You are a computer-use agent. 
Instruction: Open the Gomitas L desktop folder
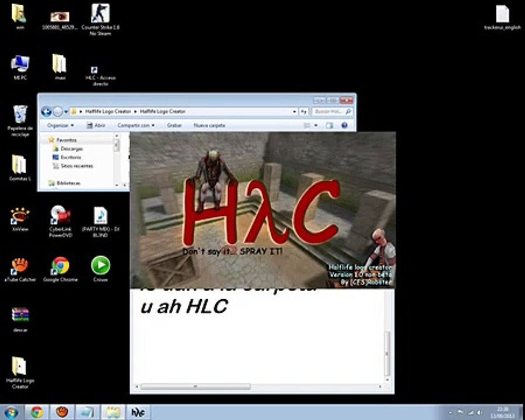pos(20,168)
